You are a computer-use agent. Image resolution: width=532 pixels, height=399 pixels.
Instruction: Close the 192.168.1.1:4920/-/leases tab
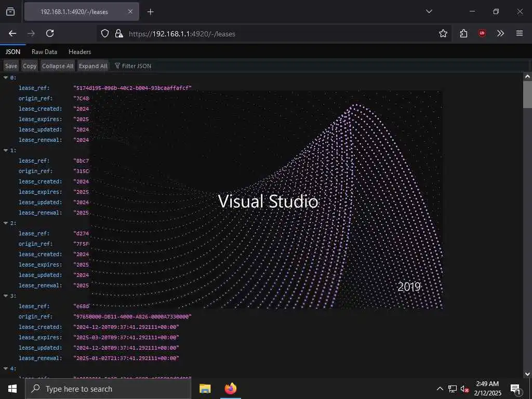130,11
